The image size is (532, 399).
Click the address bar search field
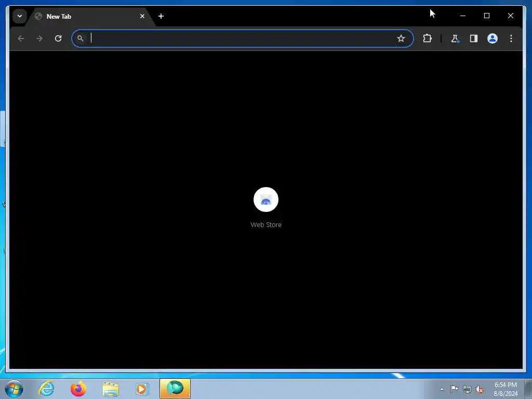pos(242,38)
